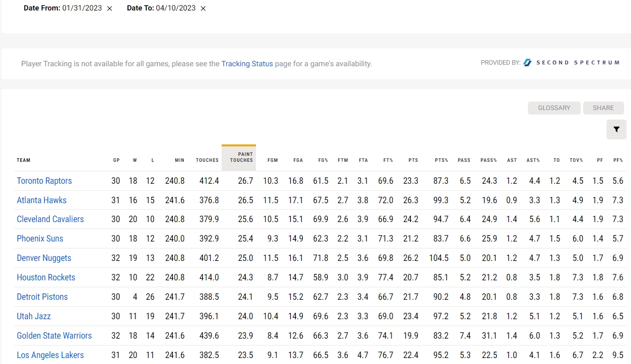Click Jazz touches value 396.1
This screenshot has height=364, width=631.
pos(209,316)
